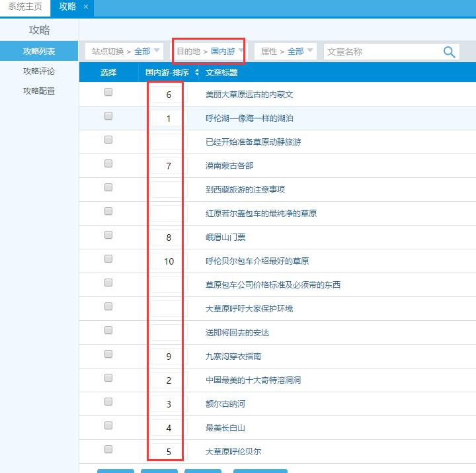The width and height of the screenshot is (476, 473).
Task: Open 攻略评论 in the sidebar
Action: (x=39, y=71)
